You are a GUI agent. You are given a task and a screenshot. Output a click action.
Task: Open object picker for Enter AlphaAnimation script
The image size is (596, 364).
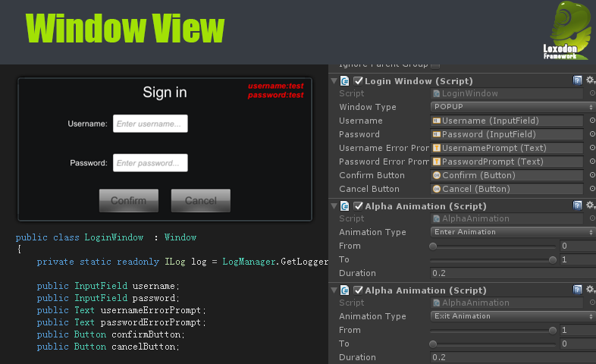(592, 218)
